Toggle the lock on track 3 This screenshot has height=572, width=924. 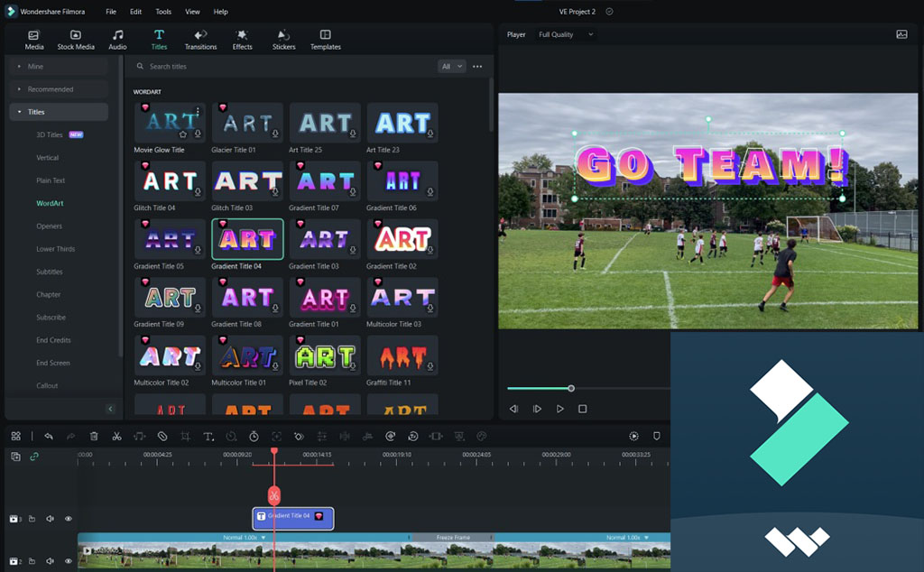click(32, 519)
